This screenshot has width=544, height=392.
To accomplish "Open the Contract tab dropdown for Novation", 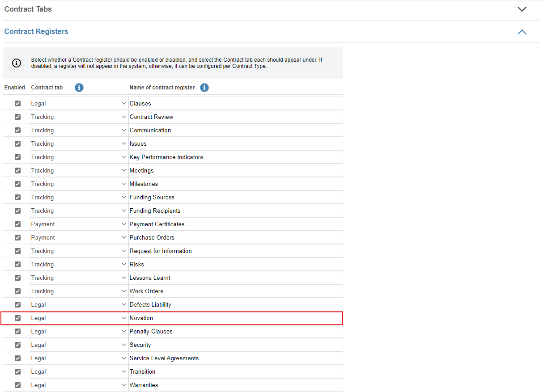I will [x=79, y=318].
